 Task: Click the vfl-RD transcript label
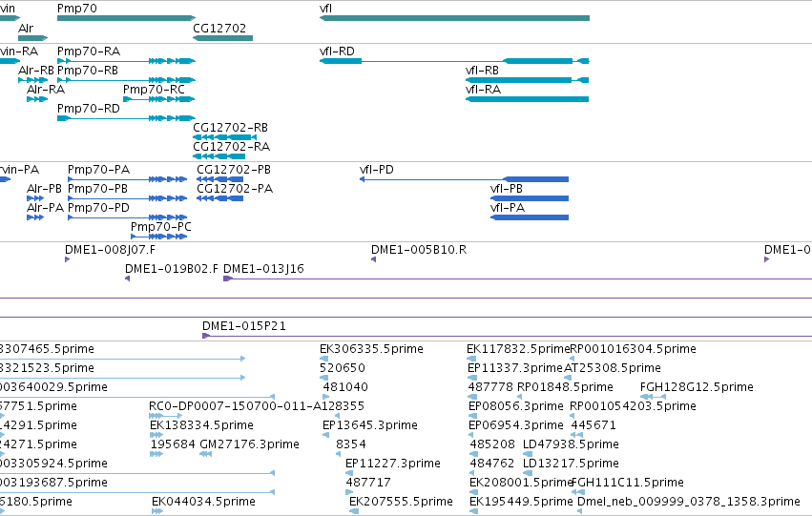(337, 52)
